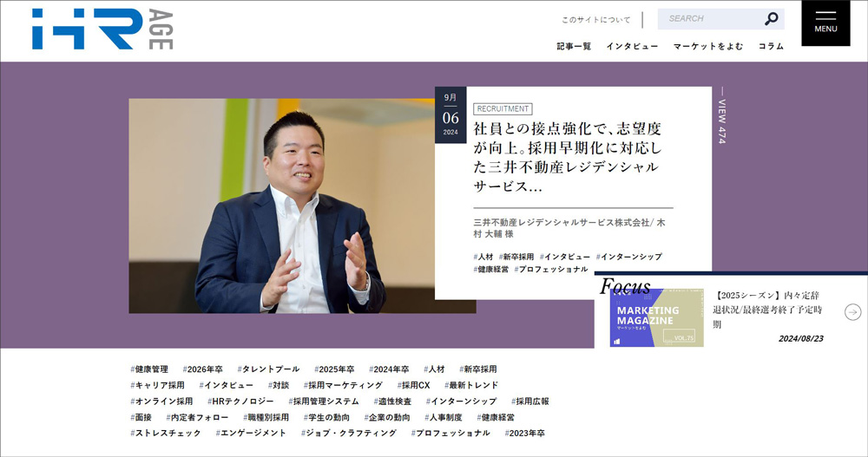Select the #エンゲージメント tag
Image resolution: width=868 pixels, height=457 pixels.
[x=252, y=434]
